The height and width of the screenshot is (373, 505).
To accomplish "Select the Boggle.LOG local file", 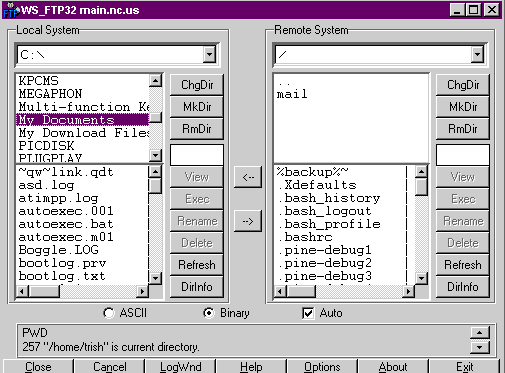I will coord(82,250).
